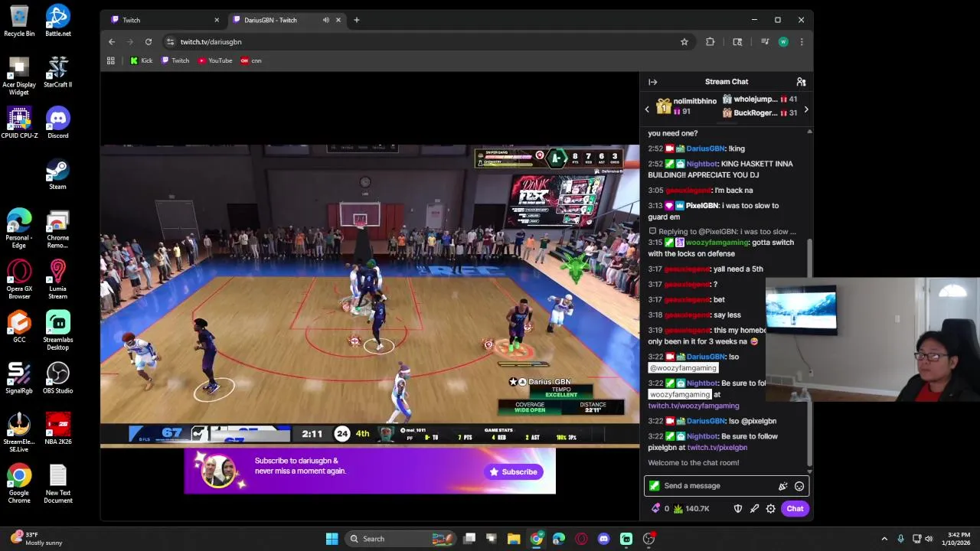Open the chat identity badge selector
980x551 pixels.
point(654,486)
